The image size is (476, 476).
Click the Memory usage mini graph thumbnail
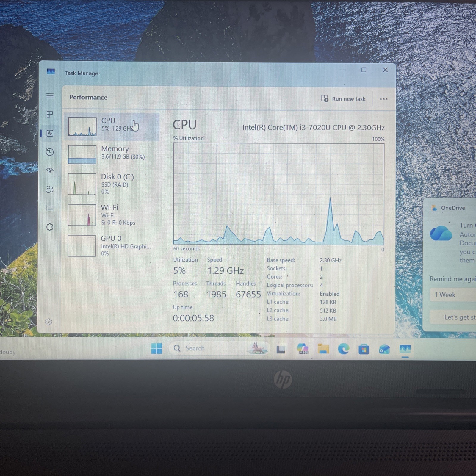(x=82, y=154)
